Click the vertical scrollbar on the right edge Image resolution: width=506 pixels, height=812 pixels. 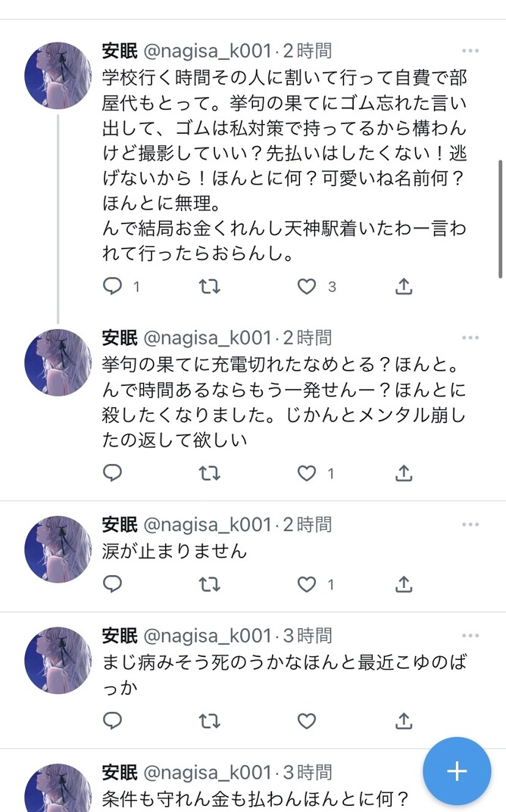(x=500, y=219)
